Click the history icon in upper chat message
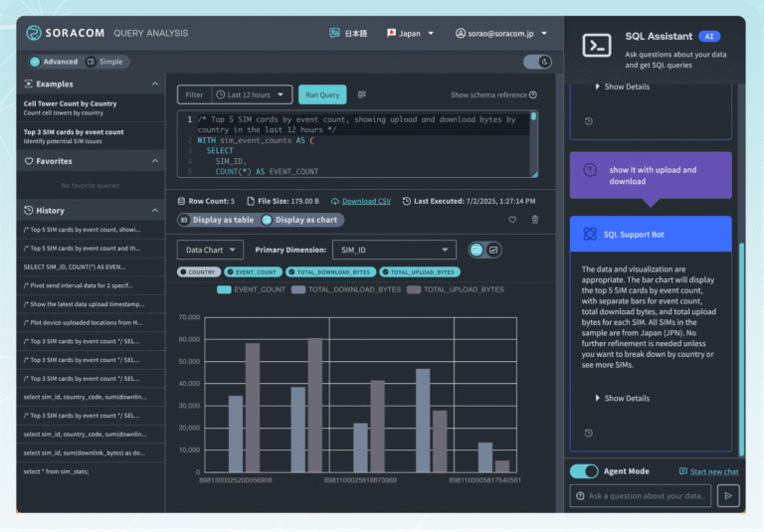Screen dimensions: 764x532 coord(589,121)
